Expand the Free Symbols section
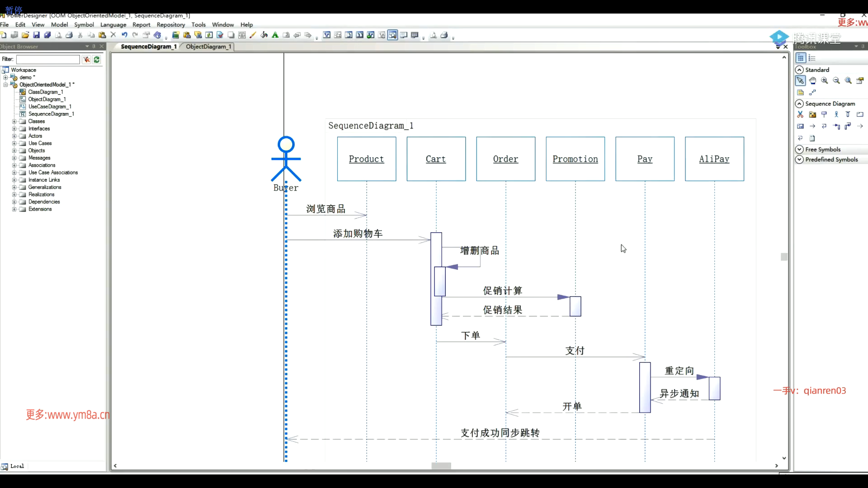Screen dimensions: 868x488 [799, 149]
